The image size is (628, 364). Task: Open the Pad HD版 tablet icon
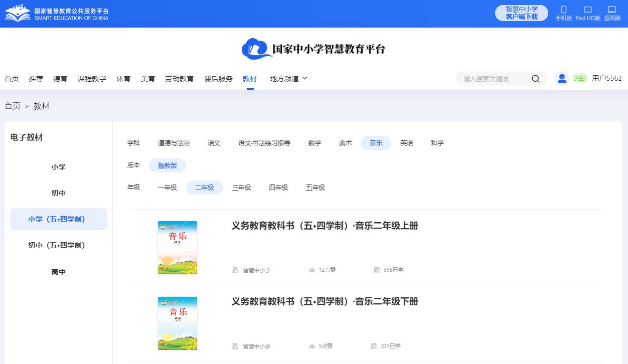(x=588, y=10)
